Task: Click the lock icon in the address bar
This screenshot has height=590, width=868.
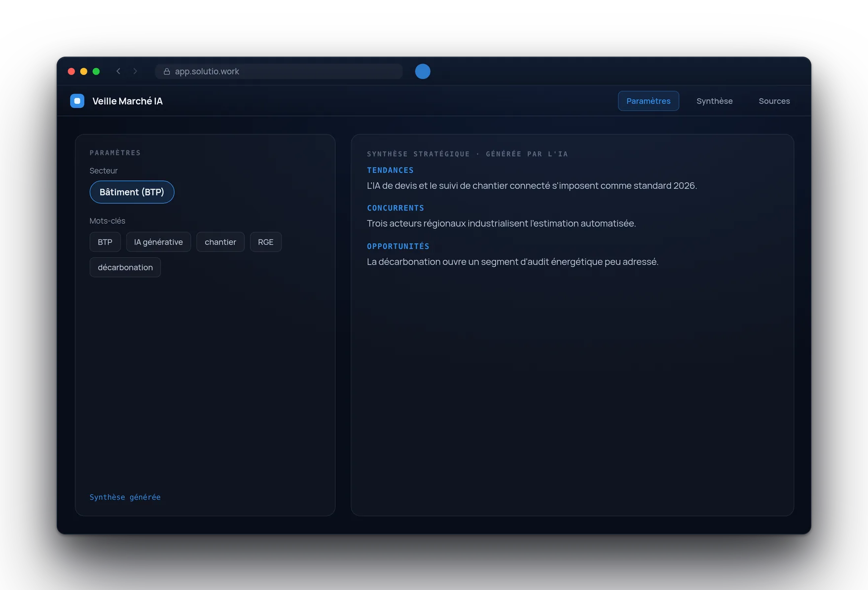Action: click(x=167, y=72)
